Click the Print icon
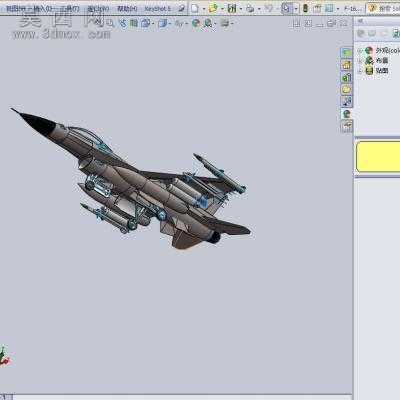Screen dimensions: 400x400 coord(250,8)
